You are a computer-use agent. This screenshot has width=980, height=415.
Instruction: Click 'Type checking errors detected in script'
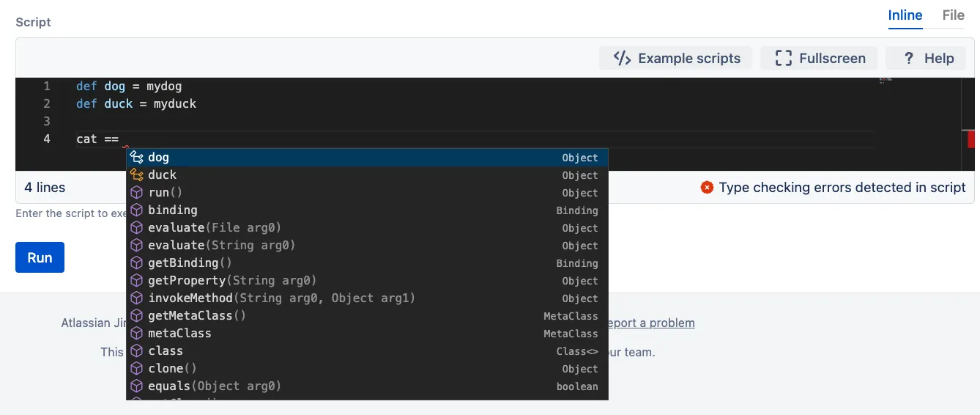point(842,188)
